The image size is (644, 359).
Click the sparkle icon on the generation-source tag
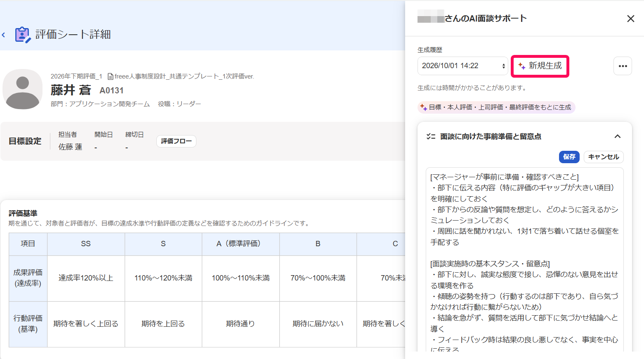coord(424,107)
